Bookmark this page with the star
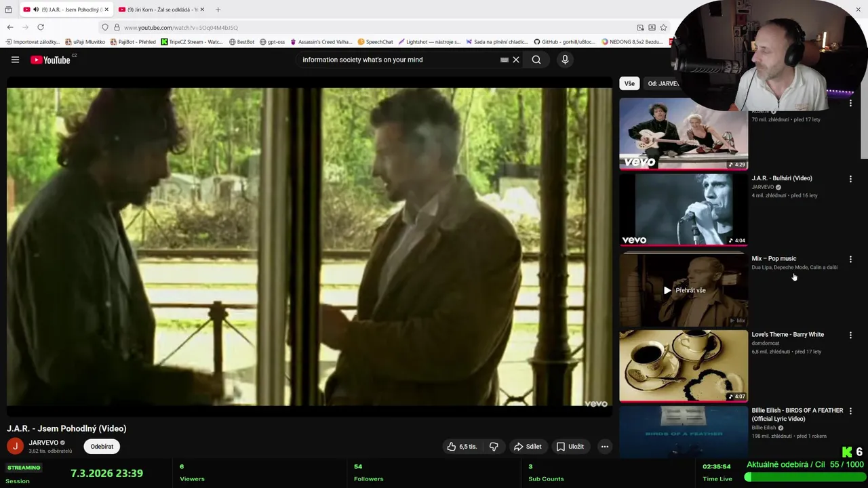Screen dimensions: 868x488 click(x=663, y=27)
